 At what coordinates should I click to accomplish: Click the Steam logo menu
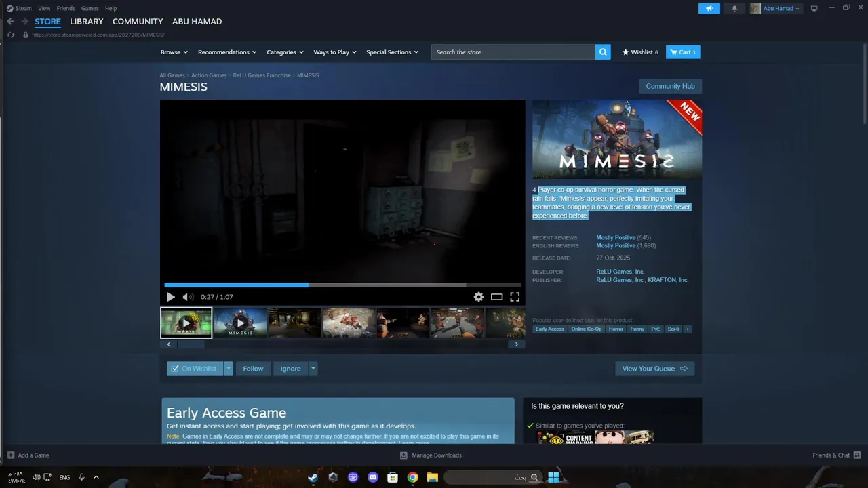[19, 8]
